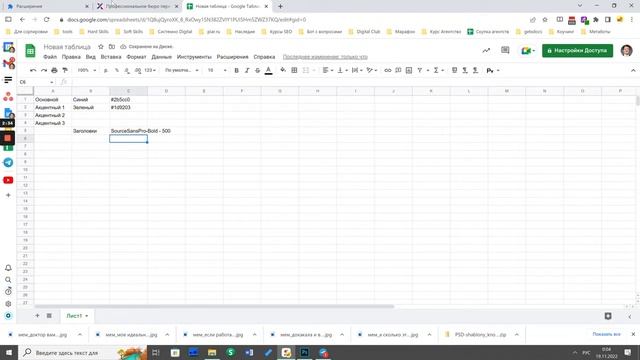Image resolution: width=640 pixels, height=360 pixels.
Task: Increase decimal places
Action: click(x=138, y=70)
